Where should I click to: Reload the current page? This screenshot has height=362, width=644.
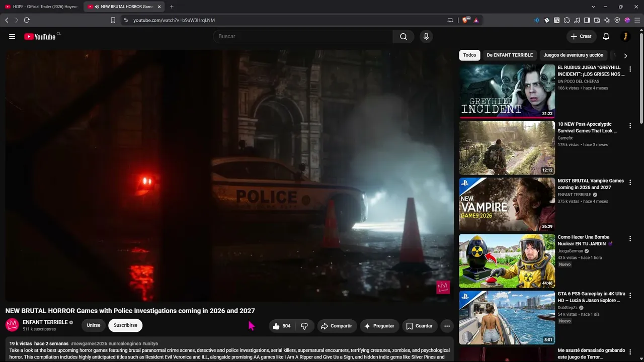[27, 20]
